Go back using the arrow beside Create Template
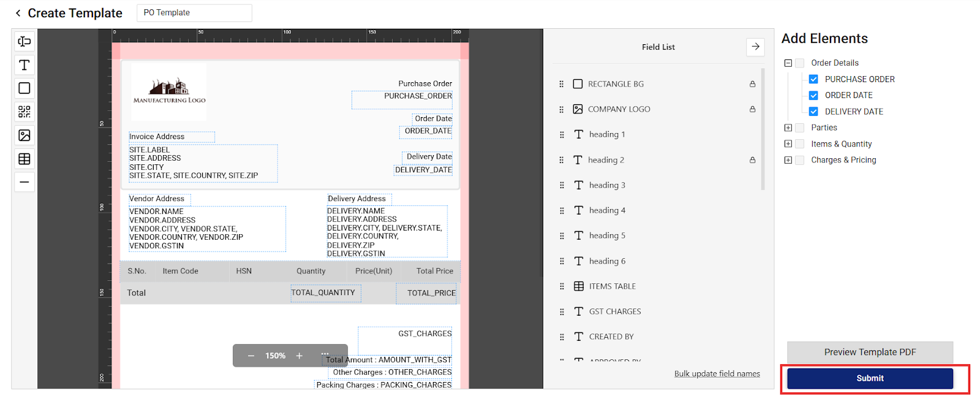Screen dimensions: 980x401 click(x=18, y=13)
